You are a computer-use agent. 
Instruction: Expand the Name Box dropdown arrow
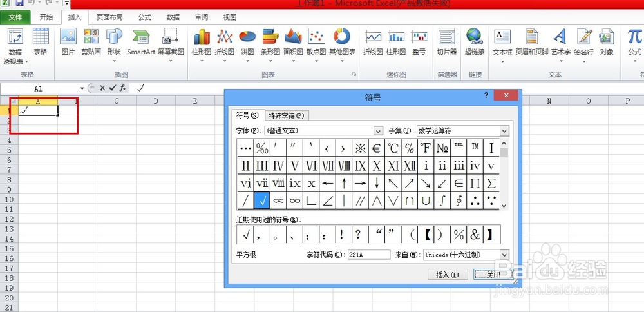pos(82,88)
